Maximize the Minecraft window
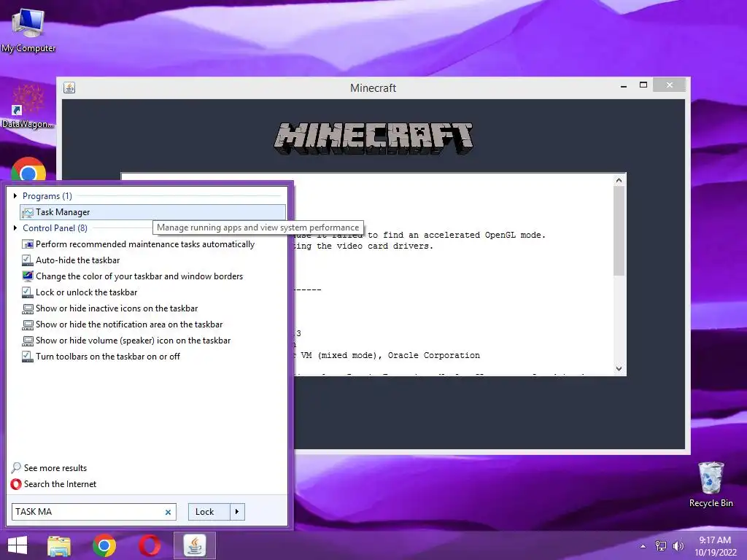Screen dimensions: 747x560 click(643, 85)
